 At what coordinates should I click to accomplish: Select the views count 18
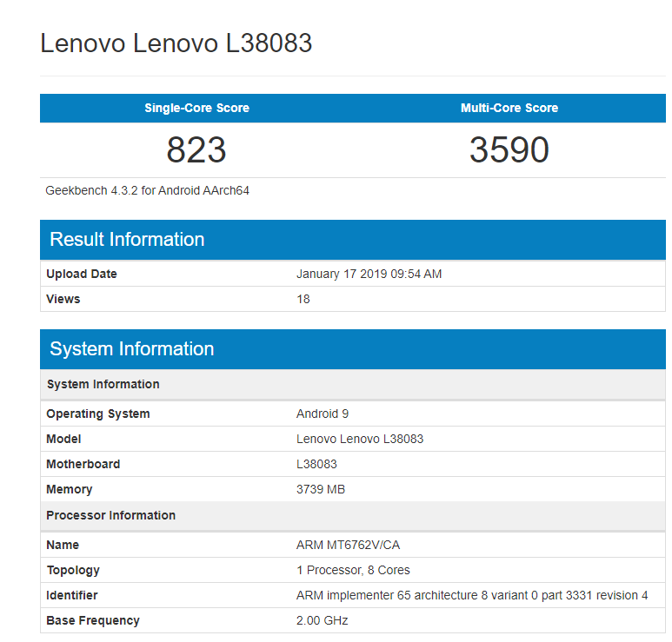(x=303, y=299)
